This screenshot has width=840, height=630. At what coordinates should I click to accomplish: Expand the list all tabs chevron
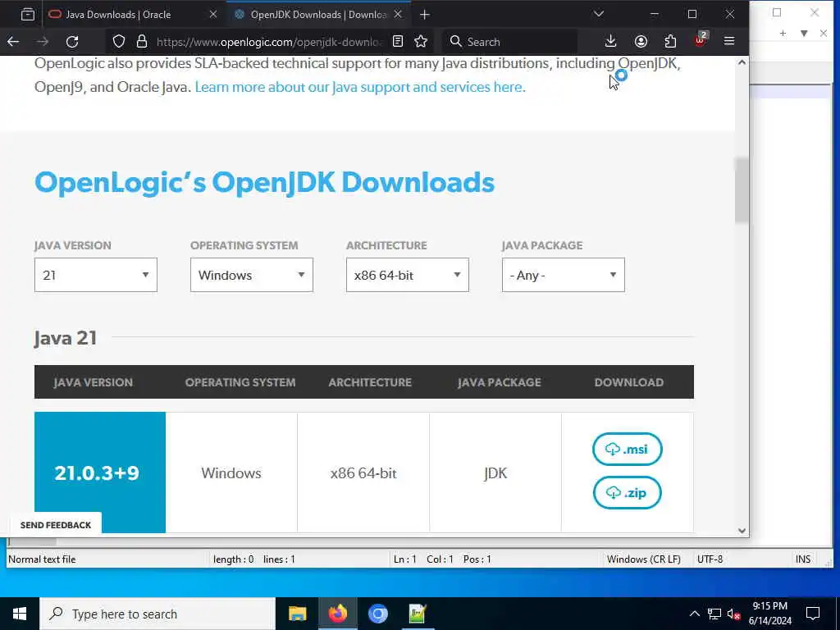599,14
